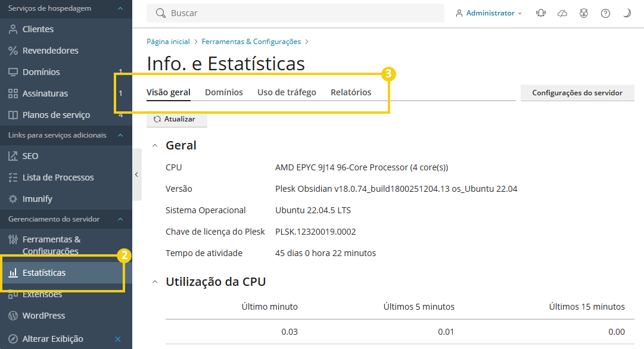Open Configurações do servidor
The height and width of the screenshot is (349, 644).
click(577, 92)
